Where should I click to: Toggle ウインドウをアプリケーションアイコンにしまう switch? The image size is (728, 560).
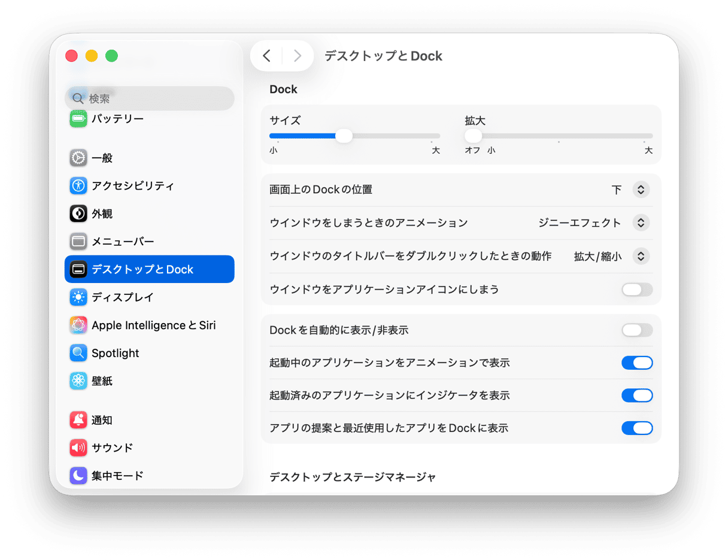(636, 290)
